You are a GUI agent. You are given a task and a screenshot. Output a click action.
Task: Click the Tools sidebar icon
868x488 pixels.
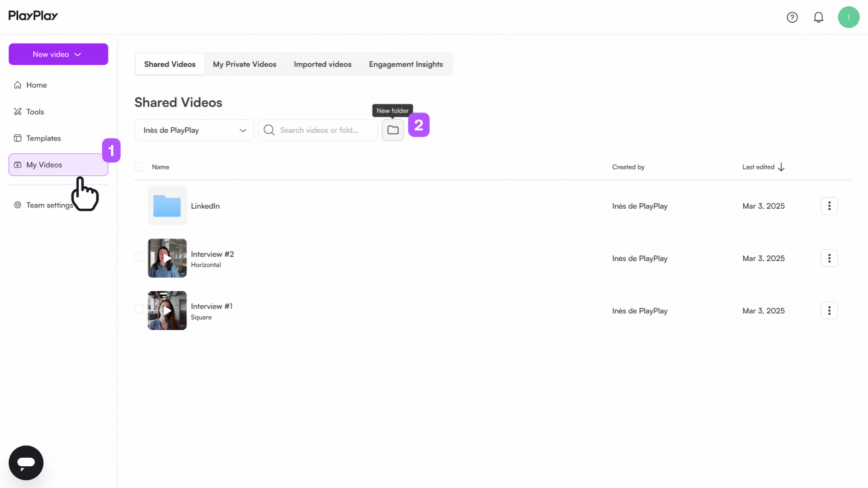point(18,112)
